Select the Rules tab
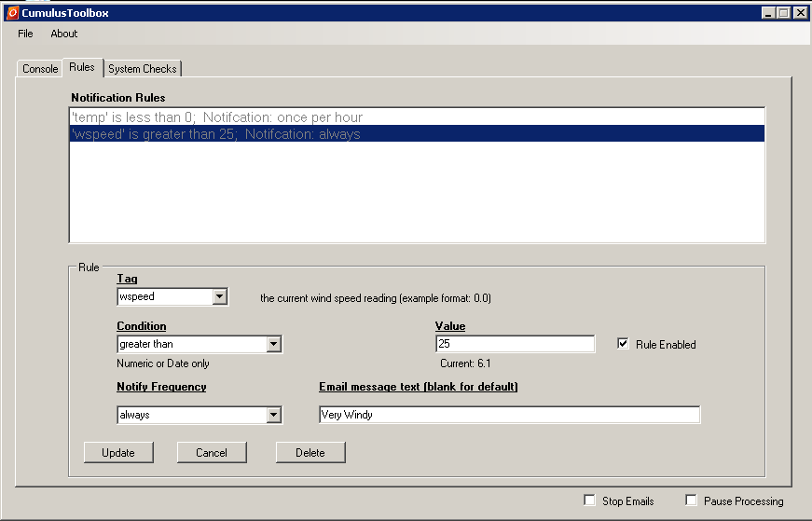Viewport: 812px width, 521px height. tap(82, 68)
